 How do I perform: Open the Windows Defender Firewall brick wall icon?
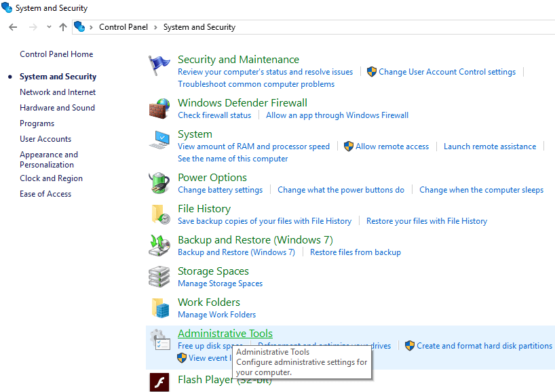click(x=159, y=109)
